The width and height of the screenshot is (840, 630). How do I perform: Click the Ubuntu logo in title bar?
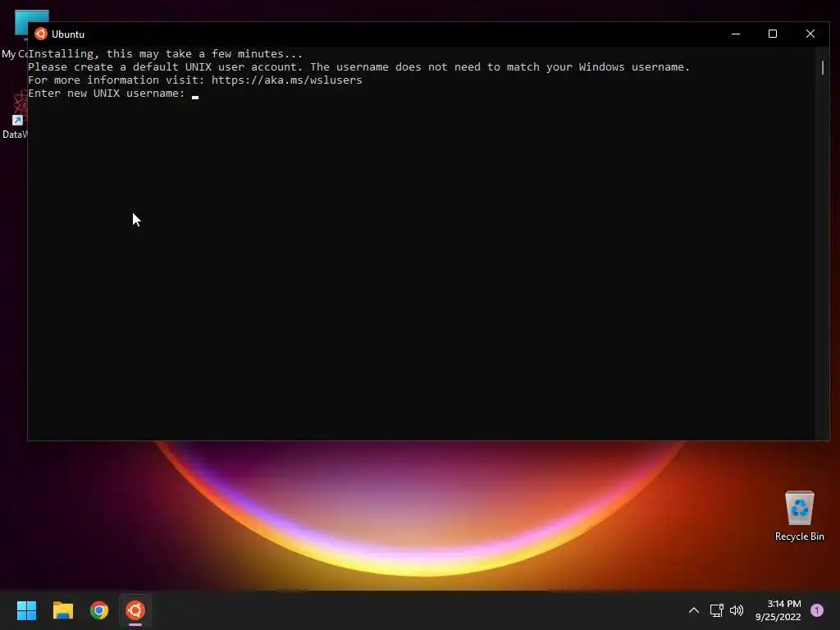click(41, 34)
